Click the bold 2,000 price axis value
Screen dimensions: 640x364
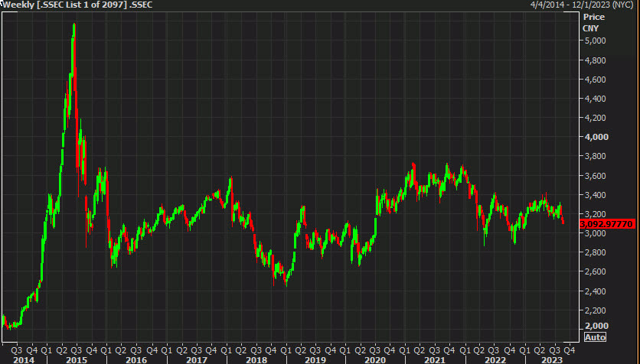point(596,326)
